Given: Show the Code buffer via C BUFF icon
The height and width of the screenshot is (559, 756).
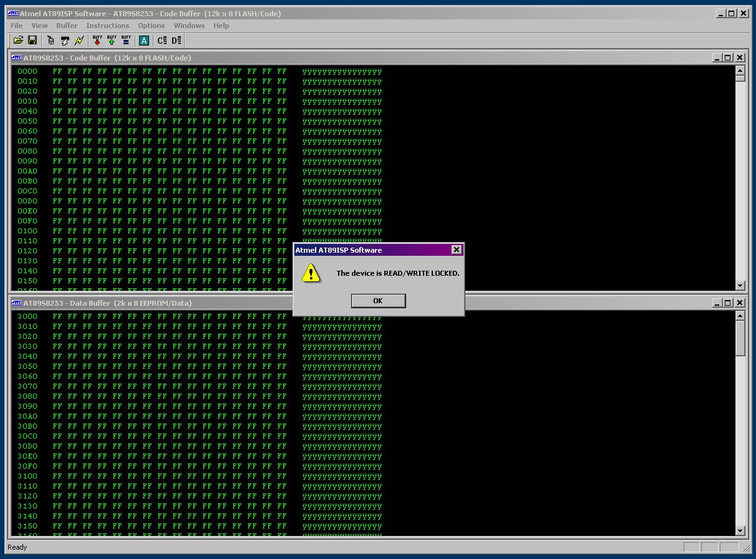Looking at the screenshot, I should click(162, 41).
